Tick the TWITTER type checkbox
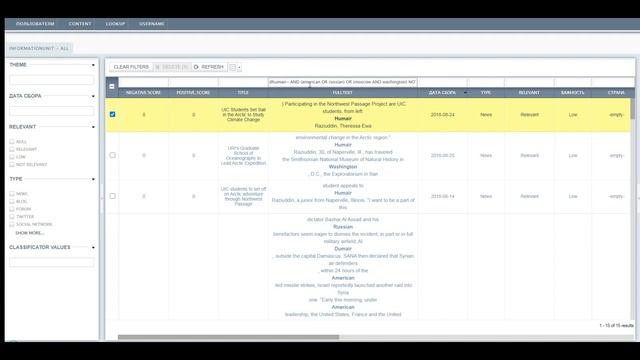 [x=12, y=216]
